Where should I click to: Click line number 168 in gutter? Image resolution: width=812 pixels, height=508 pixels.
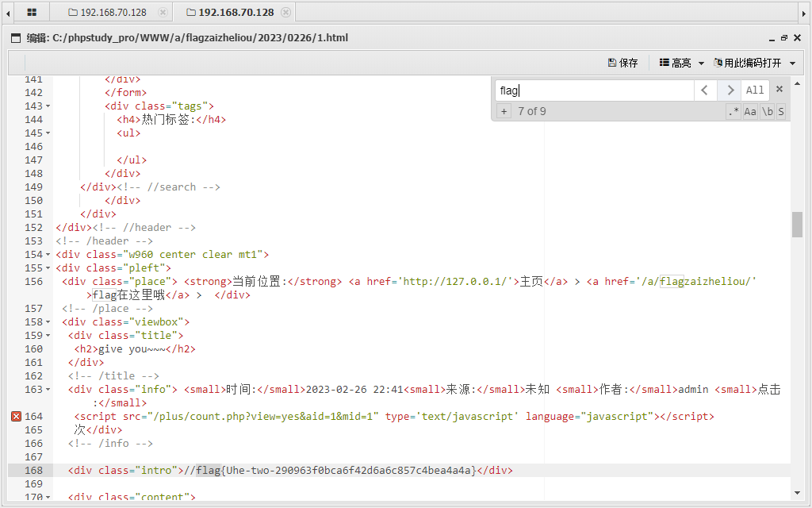point(33,470)
